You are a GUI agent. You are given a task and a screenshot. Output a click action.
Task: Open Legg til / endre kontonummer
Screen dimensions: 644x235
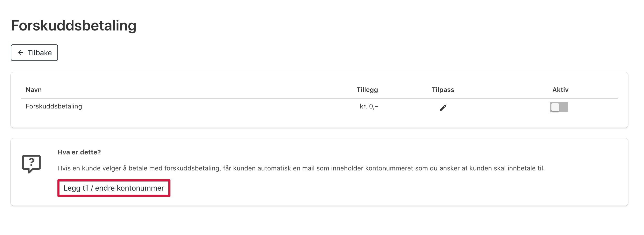click(114, 188)
